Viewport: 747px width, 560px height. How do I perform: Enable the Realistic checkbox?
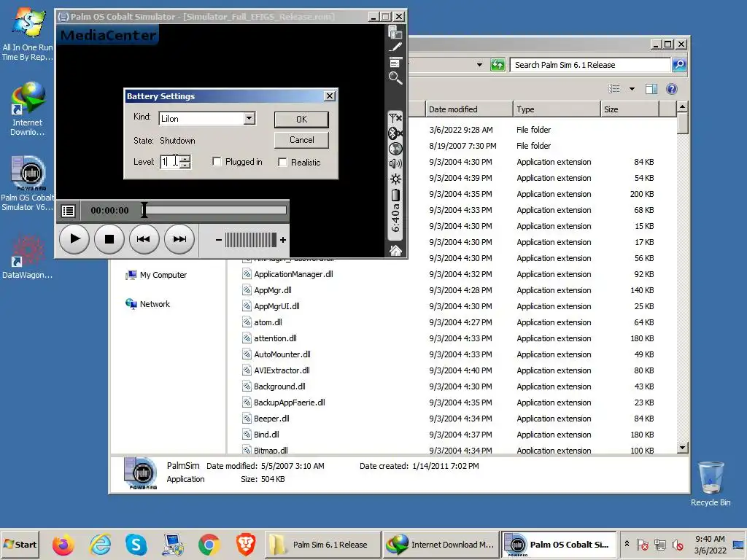(x=282, y=163)
